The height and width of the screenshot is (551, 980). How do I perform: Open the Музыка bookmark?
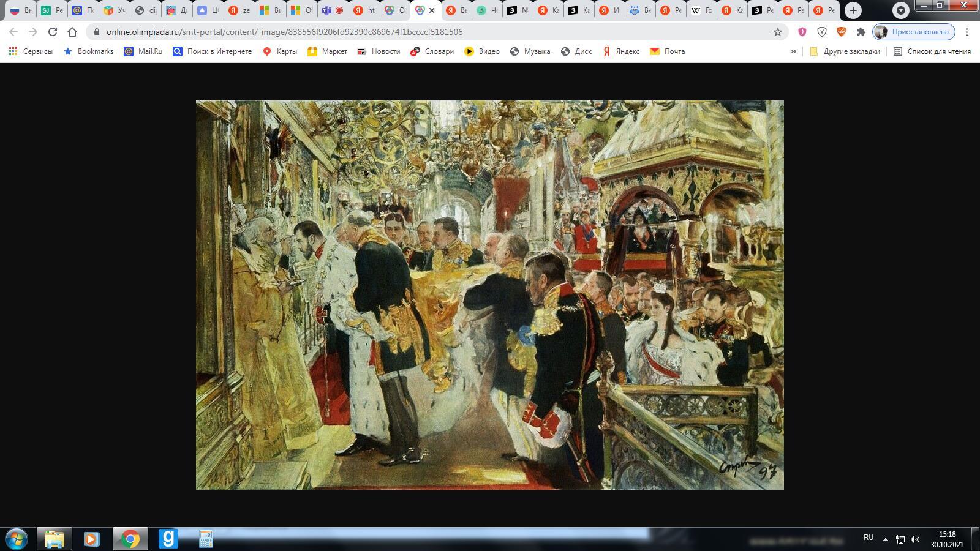tap(530, 51)
